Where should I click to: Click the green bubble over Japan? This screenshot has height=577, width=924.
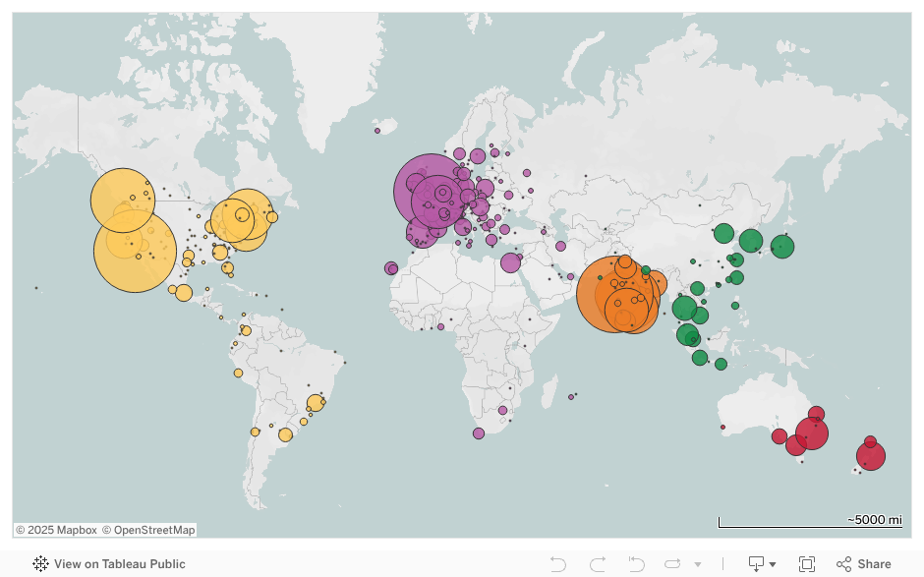tap(782, 247)
